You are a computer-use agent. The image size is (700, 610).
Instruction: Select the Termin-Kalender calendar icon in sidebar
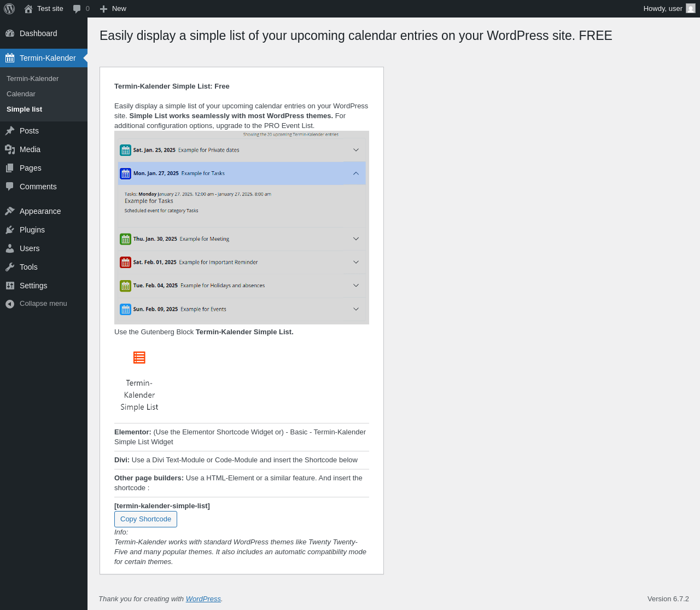pos(10,58)
